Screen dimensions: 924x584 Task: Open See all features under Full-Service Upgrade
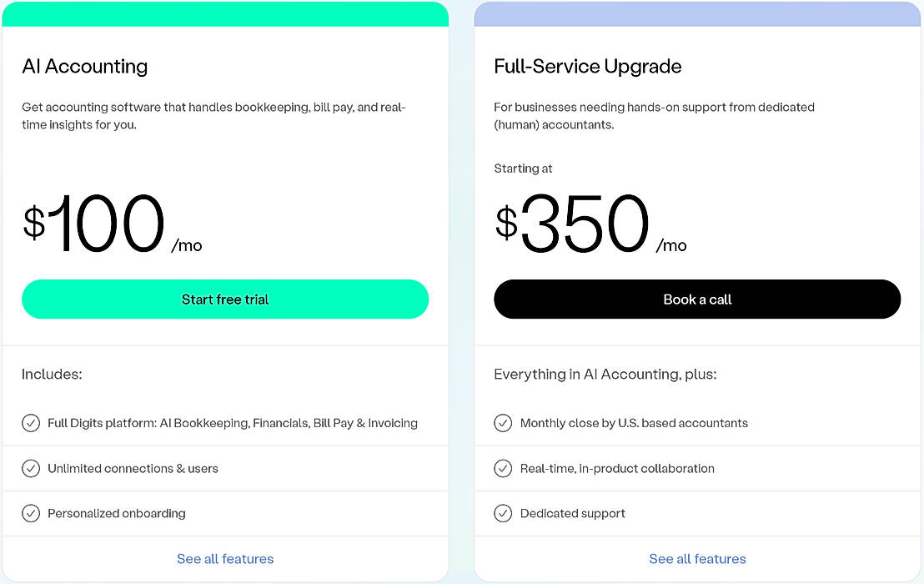click(697, 559)
